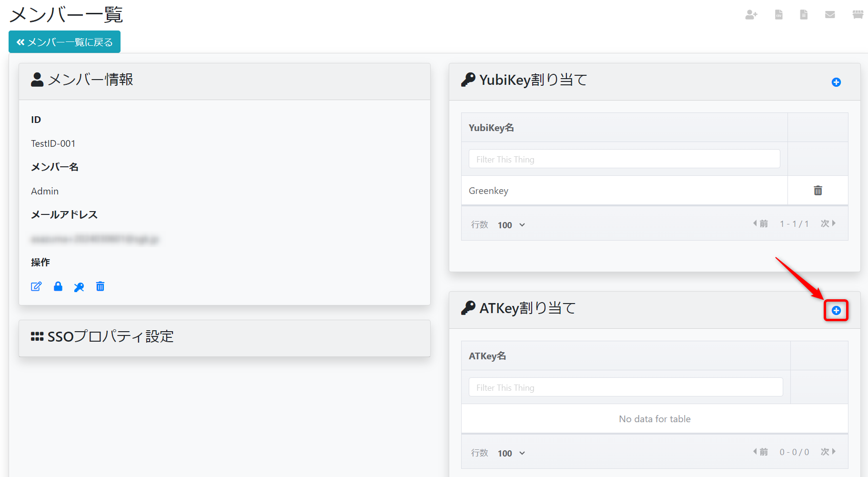Add an ATKey assignment with plus icon
Screen dimensions: 868x477
[x=836, y=311]
